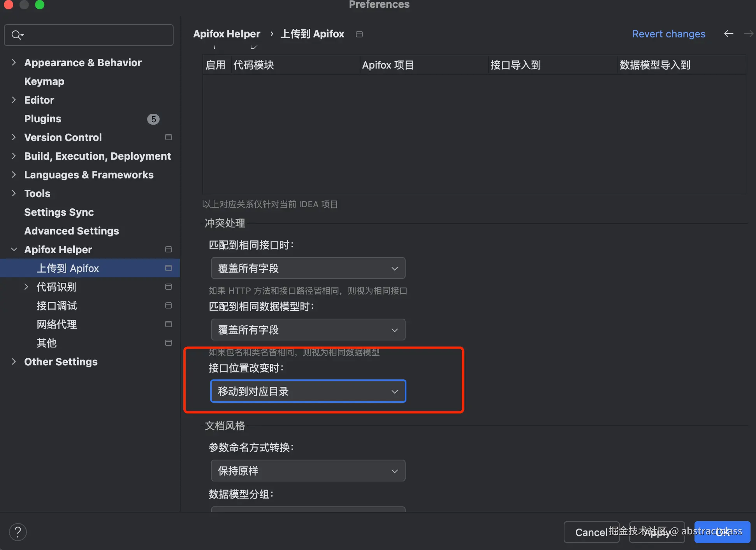The image size is (756, 550).
Task: Expand the 代码识别 subtree
Action: coord(26,287)
